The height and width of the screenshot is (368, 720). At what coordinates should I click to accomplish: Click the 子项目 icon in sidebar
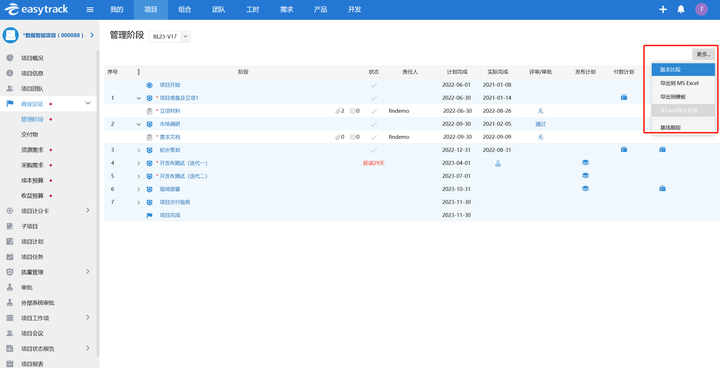tap(10, 226)
